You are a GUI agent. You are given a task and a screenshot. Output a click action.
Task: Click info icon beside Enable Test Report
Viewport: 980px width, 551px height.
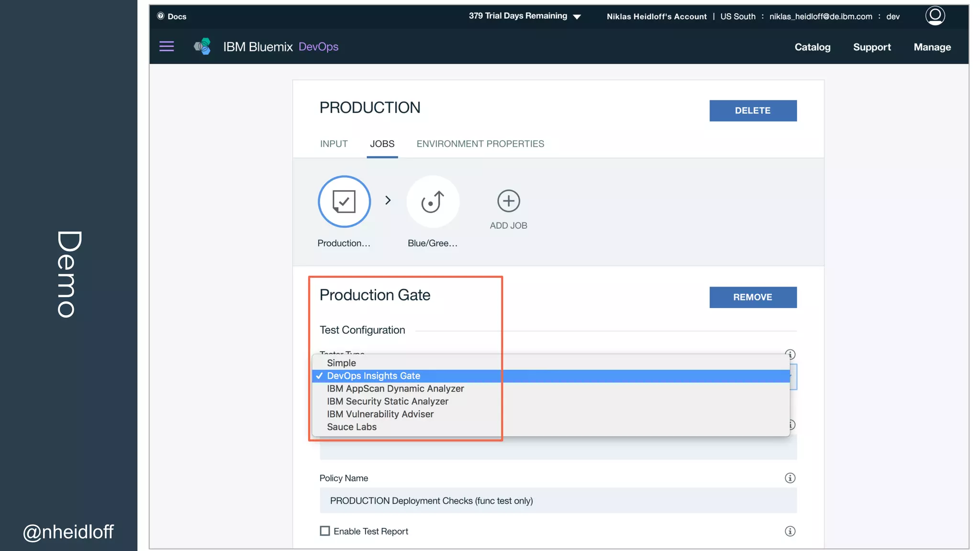[x=790, y=531]
